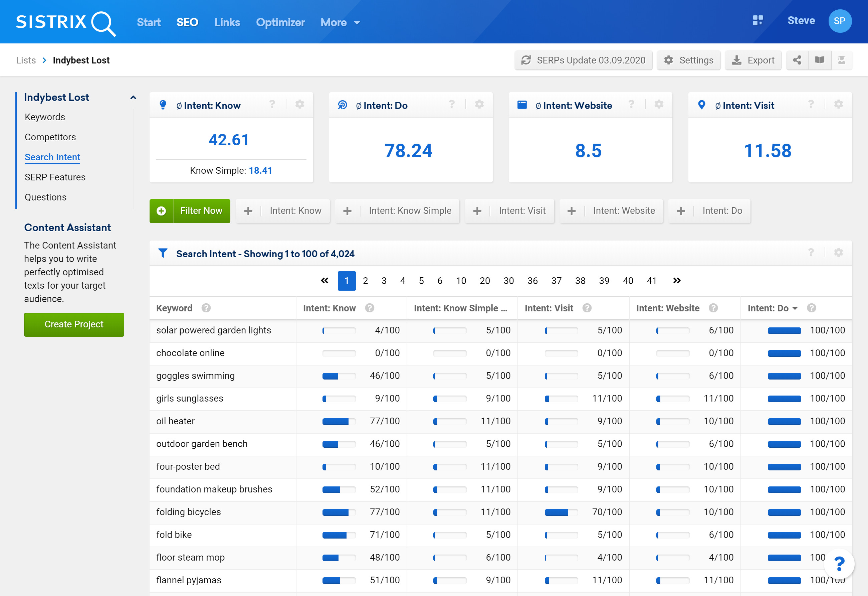868x596 pixels.
Task: Open help for the Intent: Know card
Action: point(272,104)
